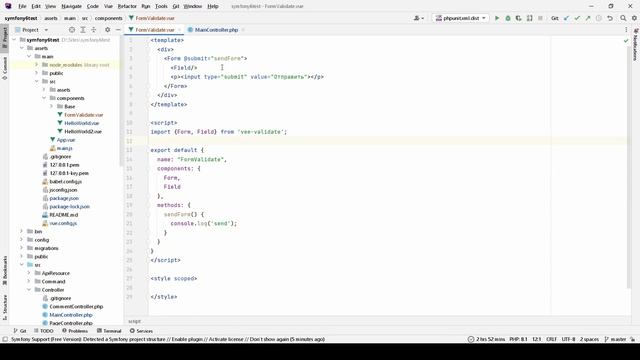
Task: Expand all icon in Project panel
Action: (x=83, y=30)
